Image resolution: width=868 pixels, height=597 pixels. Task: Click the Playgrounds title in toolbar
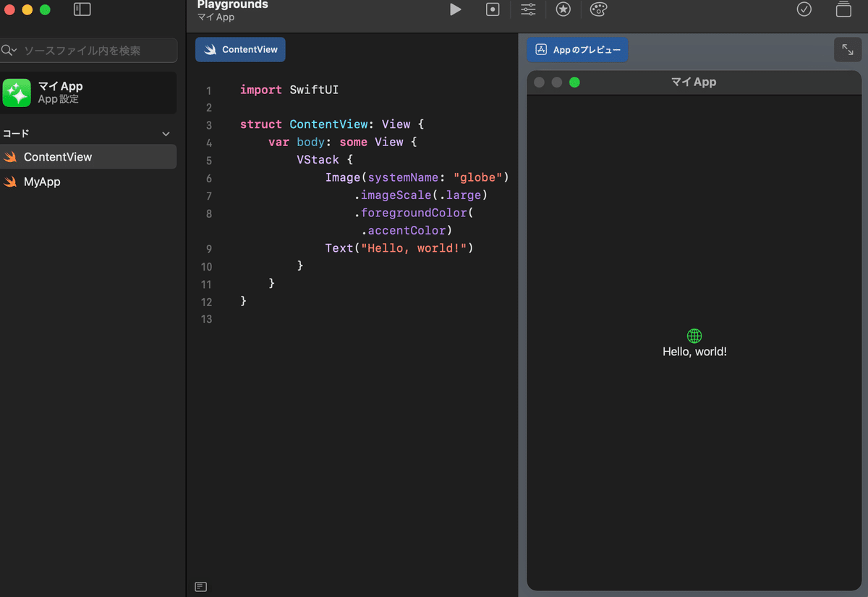point(233,4)
